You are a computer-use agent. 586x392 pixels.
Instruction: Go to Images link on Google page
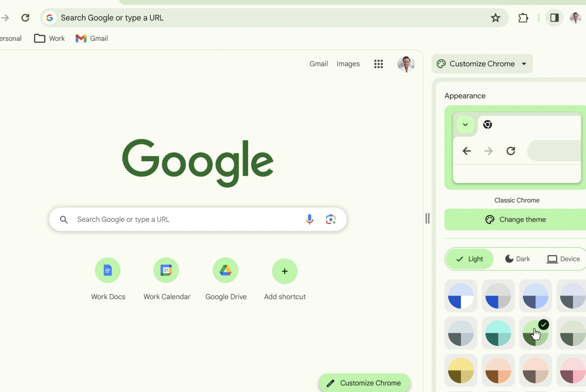tap(348, 64)
